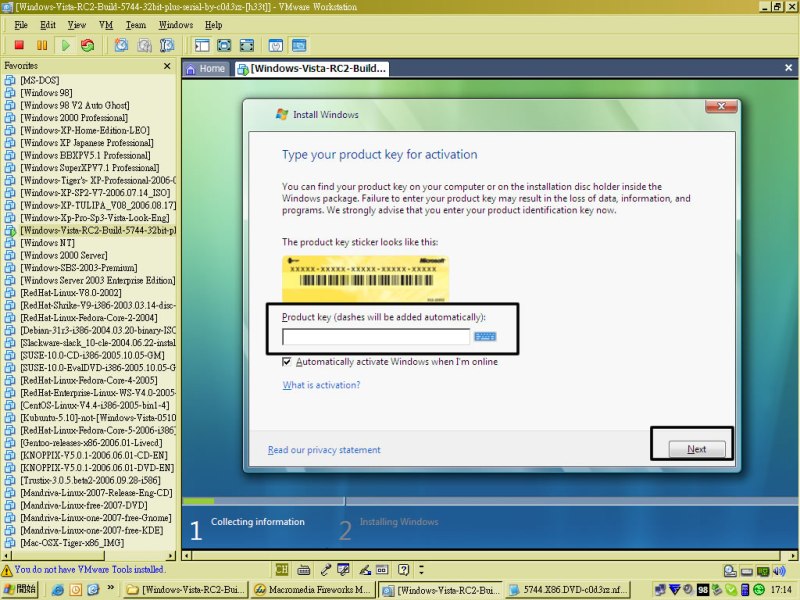Select [Windows-SBS-2003-Premium] favorite
This screenshot has width=800, height=600.
pos(79,268)
